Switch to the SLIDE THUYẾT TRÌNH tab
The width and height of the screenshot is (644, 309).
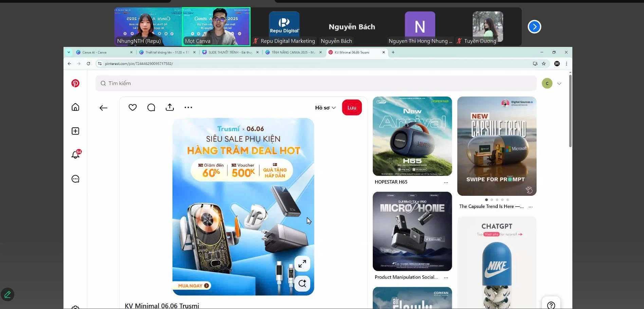(230, 52)
